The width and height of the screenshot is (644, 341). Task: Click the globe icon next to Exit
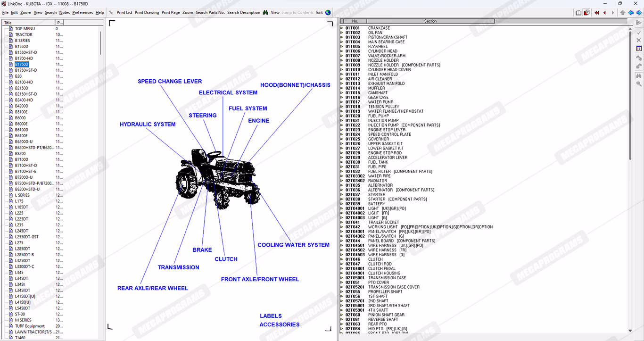click(328, 13)
